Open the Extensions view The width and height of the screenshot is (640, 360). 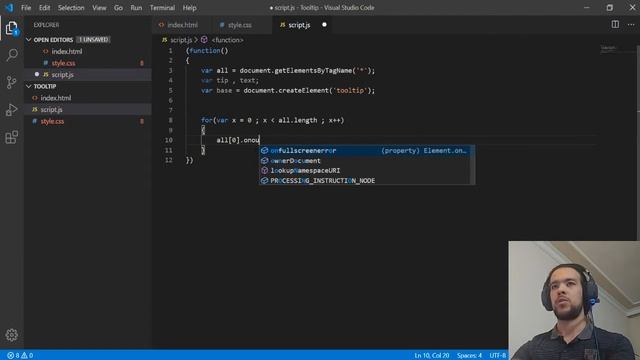tap(11, 137)
